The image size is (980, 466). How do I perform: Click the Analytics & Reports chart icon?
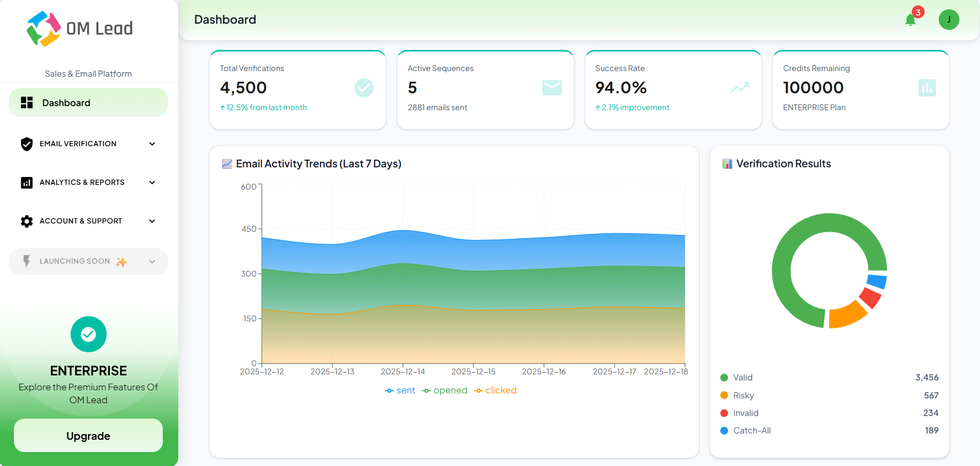[x=26, y=182]
